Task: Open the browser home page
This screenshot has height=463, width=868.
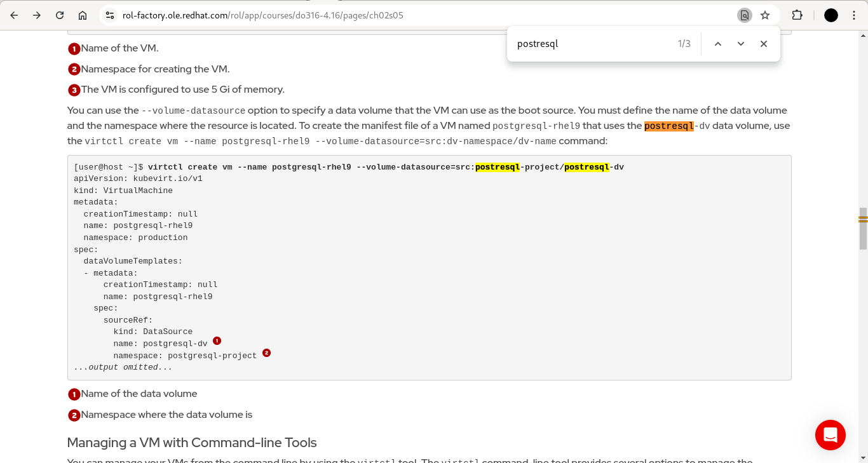Action: pyautogui.click(x=83, y=15)
